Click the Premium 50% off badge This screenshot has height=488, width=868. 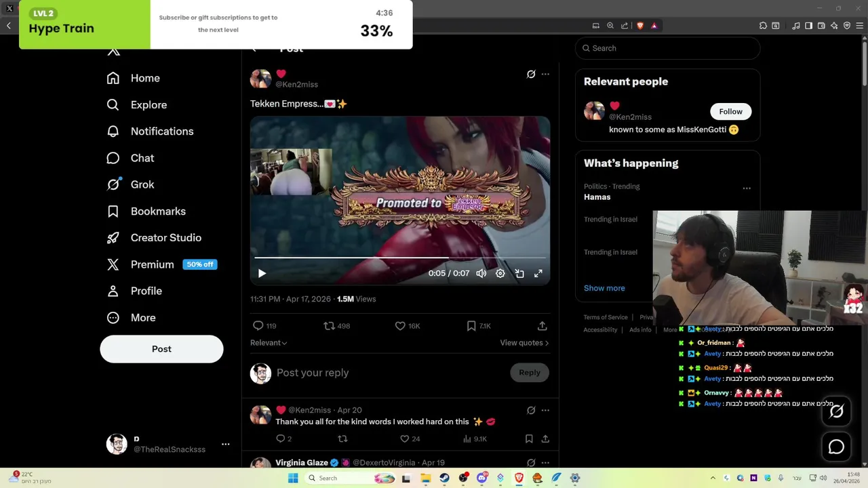coord(200,264)
